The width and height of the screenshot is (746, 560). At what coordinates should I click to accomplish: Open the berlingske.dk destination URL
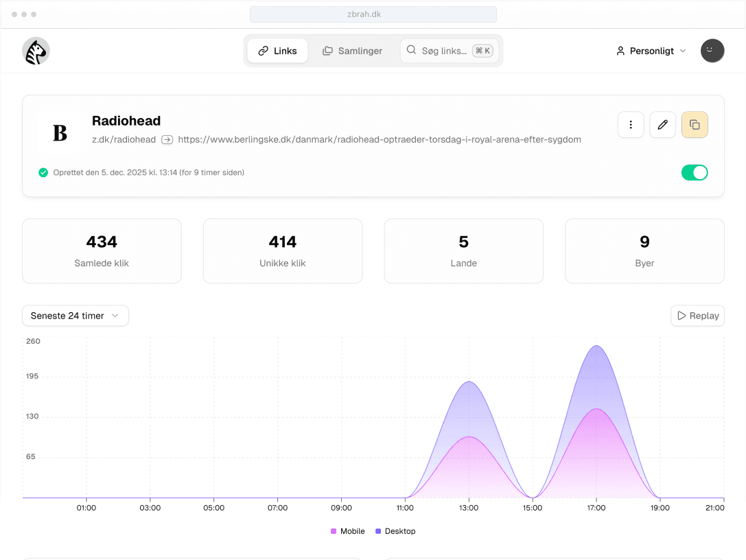click(380, 139)
